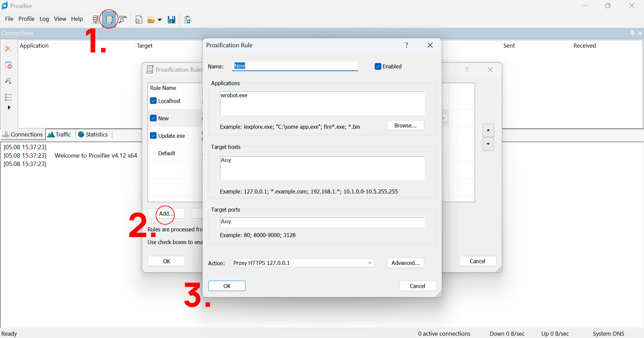Click the magnifier-plus icon in sidebar
The width and height of the screenshot is (644, 338).
click(x=8, y=81)
